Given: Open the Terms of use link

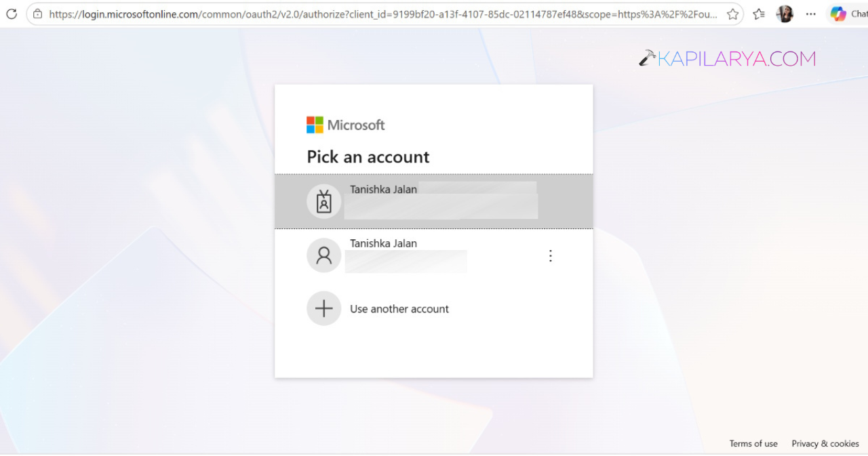Looking at the screenshot, I should 753,443.
